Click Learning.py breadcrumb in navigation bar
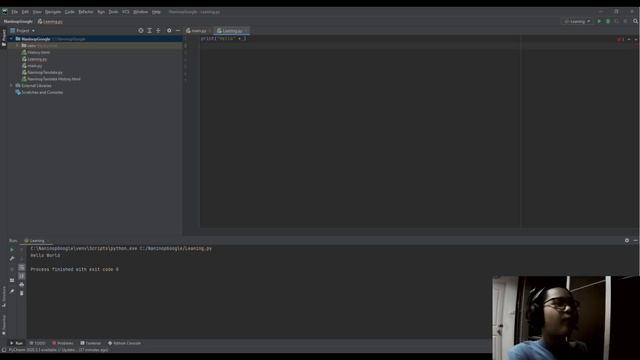 pyautogui.click(x=50, y=21)
